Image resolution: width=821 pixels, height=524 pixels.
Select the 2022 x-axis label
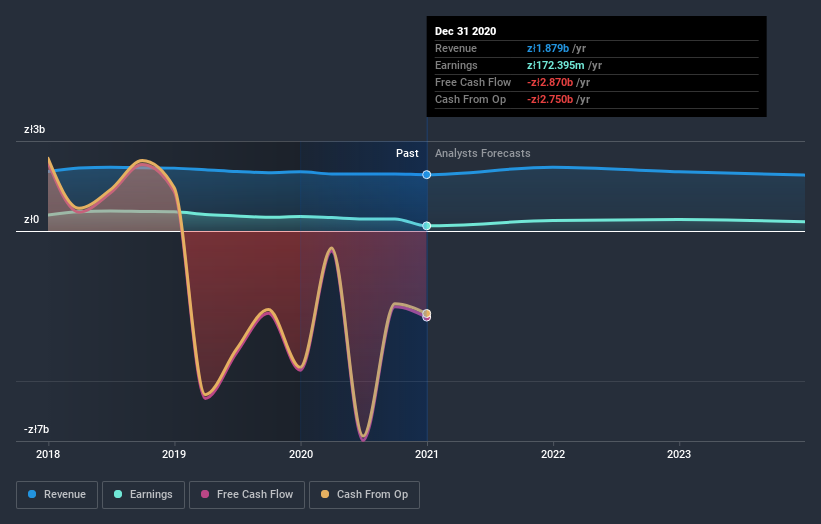(553, 454)
